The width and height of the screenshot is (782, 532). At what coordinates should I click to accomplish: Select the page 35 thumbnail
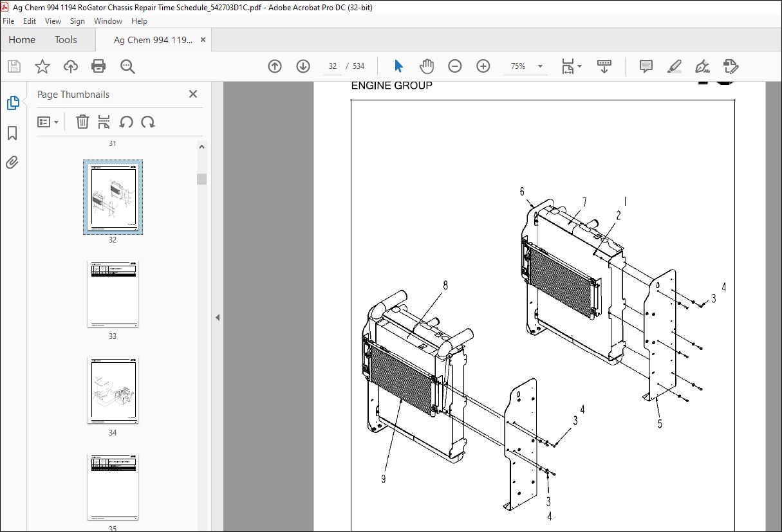113,487
